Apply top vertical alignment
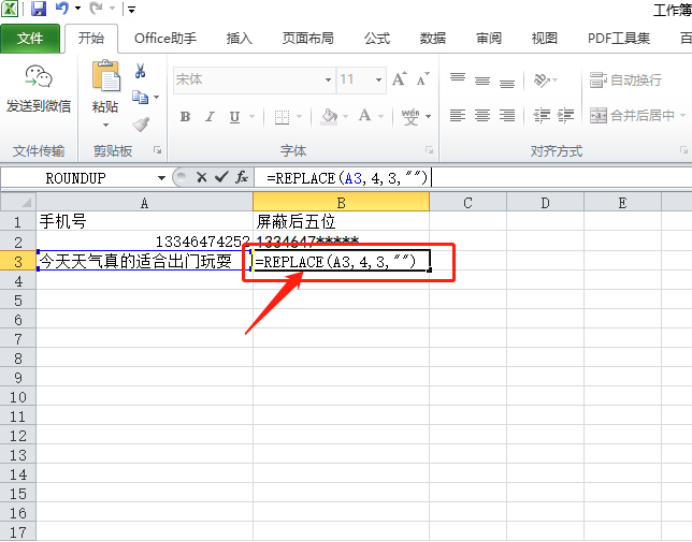 (458, 79)
